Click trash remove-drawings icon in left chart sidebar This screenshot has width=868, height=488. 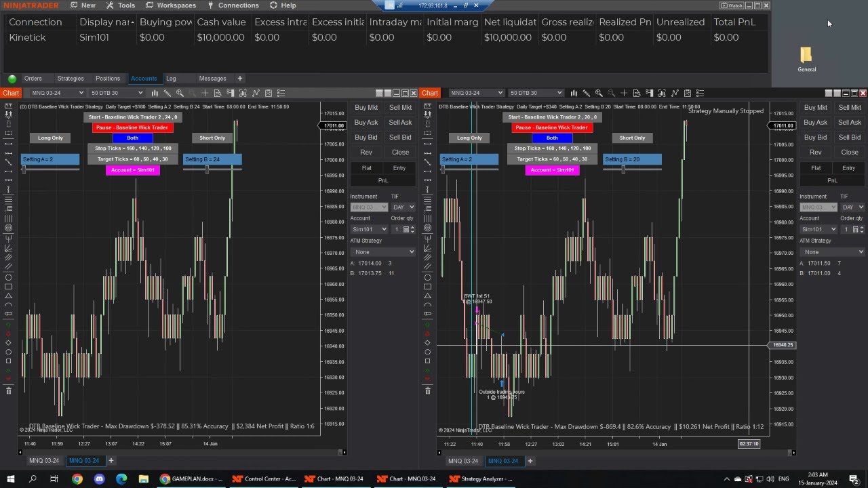8,390
